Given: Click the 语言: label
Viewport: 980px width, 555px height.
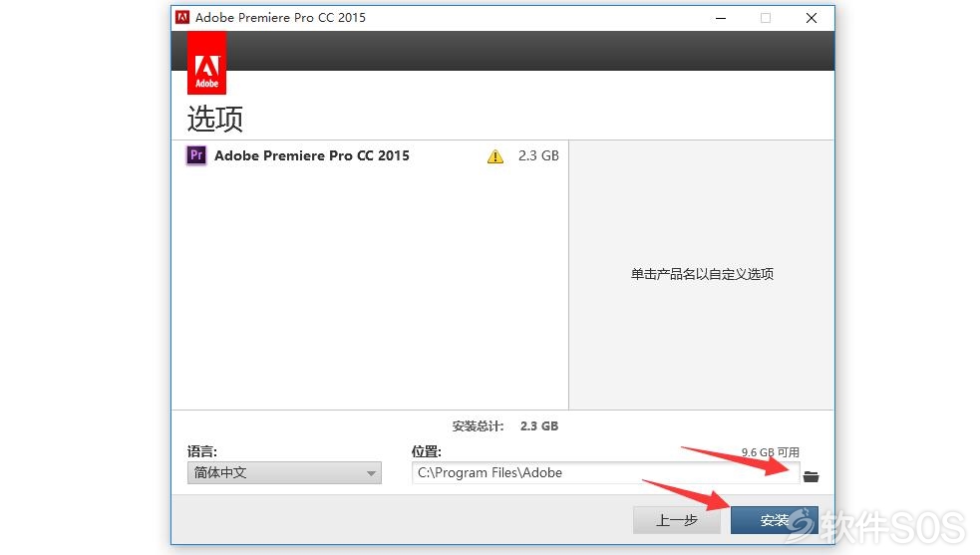Looking at the screenshot, I should (201, 451).
